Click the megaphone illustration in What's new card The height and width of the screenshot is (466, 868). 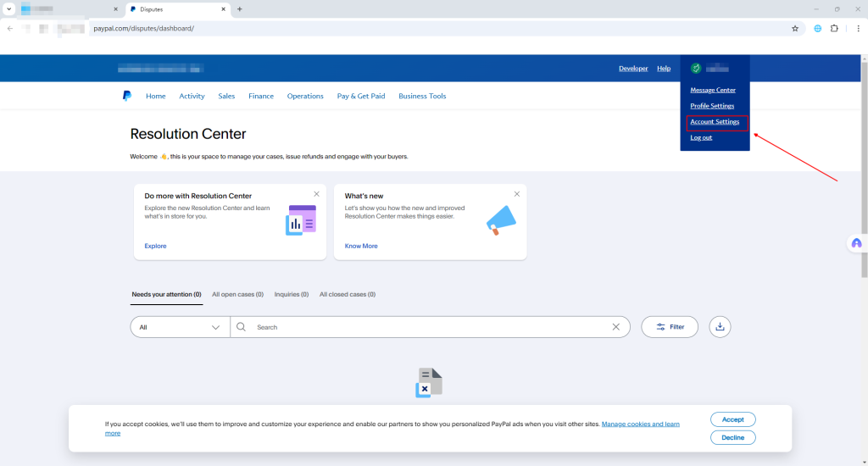tap(501, 219)
